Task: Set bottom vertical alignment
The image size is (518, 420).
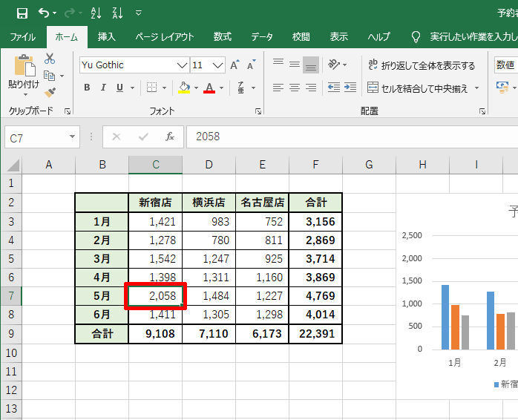Action: pos(311,65)
